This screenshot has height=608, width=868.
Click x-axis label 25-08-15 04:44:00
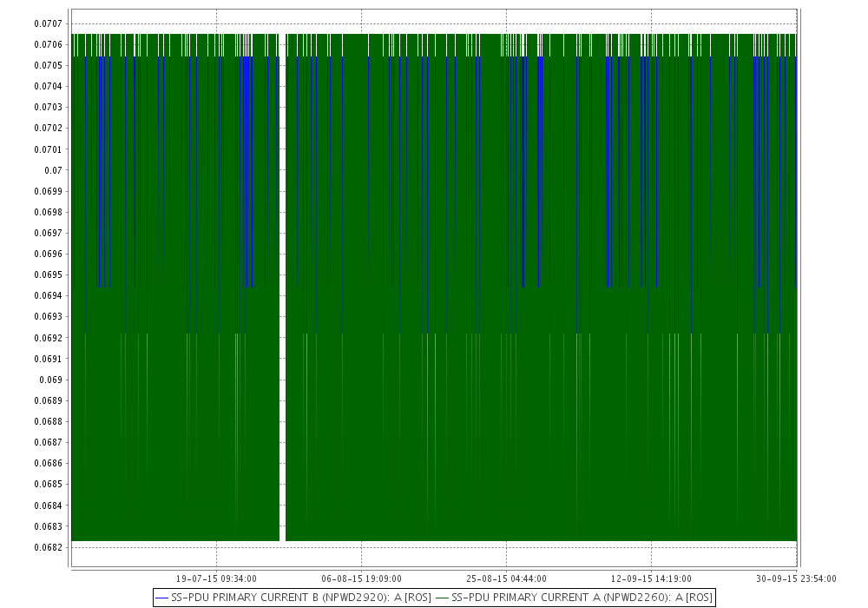[507, 578]
